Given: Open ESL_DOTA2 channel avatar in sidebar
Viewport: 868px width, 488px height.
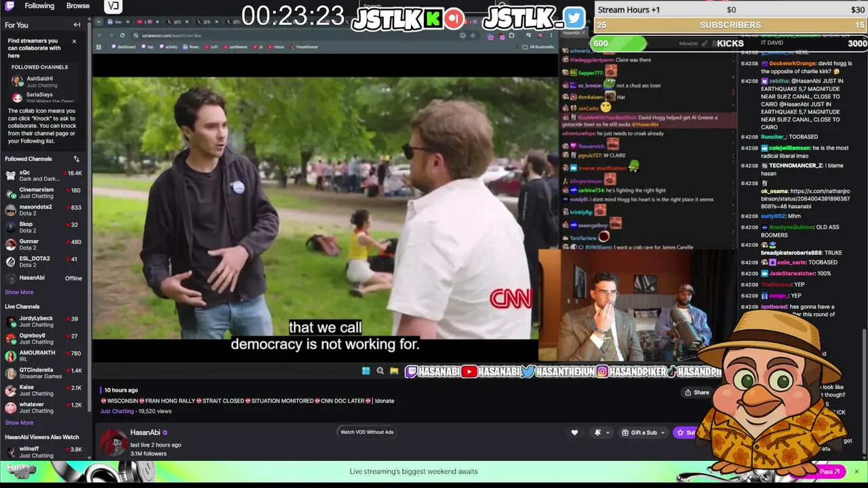Looking at the screenshot, I should click(10, 262).
